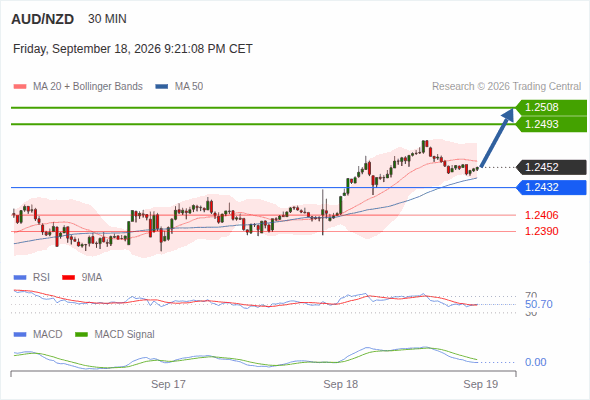Viewport: 590px width, 400px height.
Task: Click the green MACD Signal legend swatch
Action: (81, 334)
